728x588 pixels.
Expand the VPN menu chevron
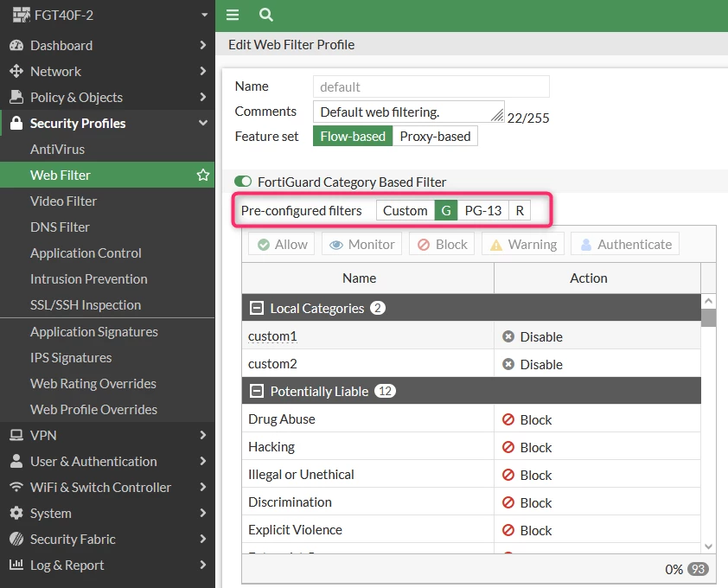[x=202, y=435]
